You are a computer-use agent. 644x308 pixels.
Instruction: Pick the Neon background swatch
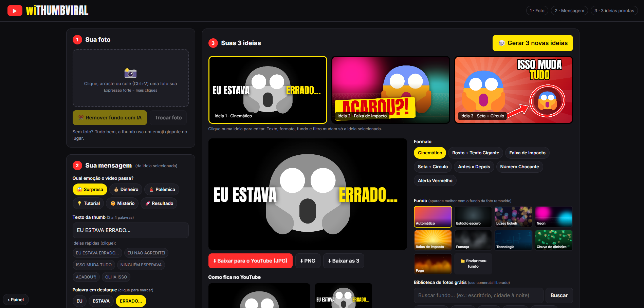pos(554,217)
